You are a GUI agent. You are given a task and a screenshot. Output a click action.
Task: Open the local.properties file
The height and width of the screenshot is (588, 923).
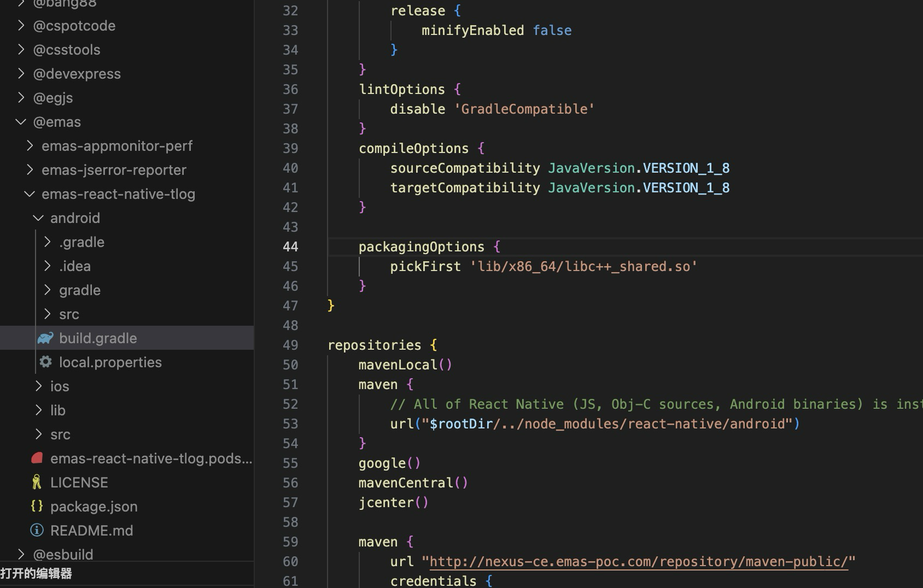coord(110,362)
